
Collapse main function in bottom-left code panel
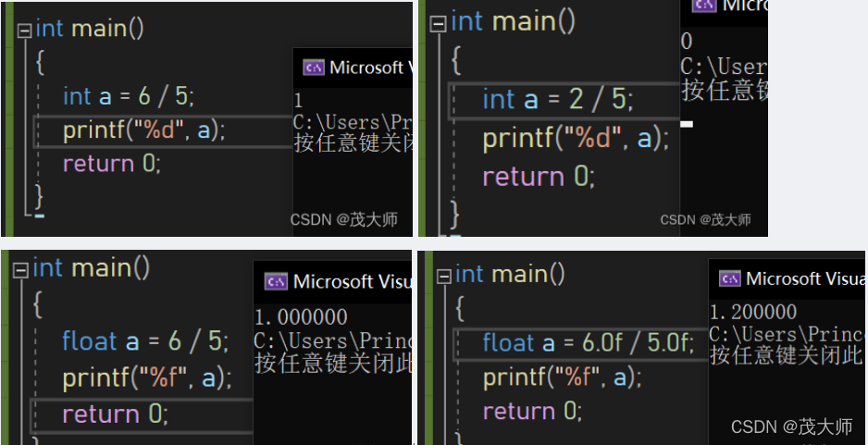pyautogui.click(x=21, y=270)
